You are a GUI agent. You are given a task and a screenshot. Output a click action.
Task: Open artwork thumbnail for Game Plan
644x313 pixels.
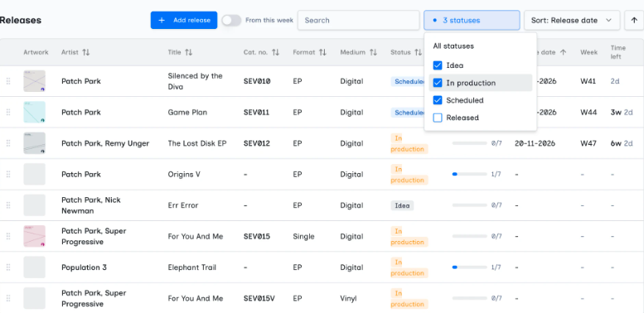coord(35,112)
